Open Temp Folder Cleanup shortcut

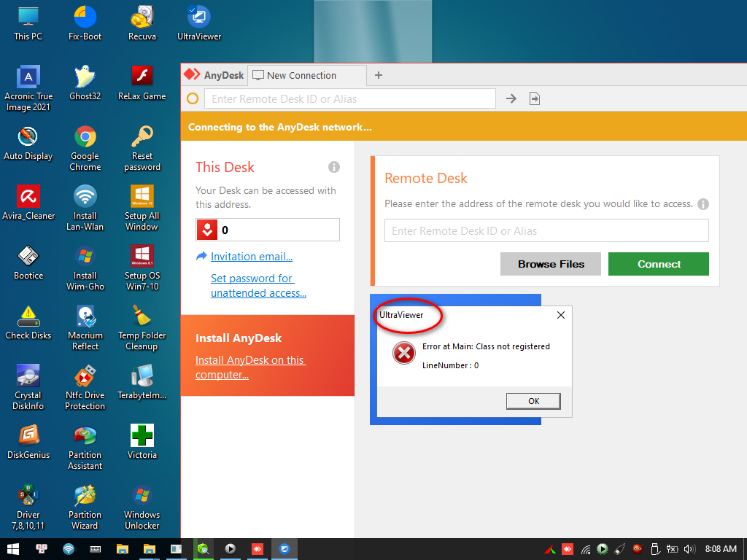click(x=142, y=328)
